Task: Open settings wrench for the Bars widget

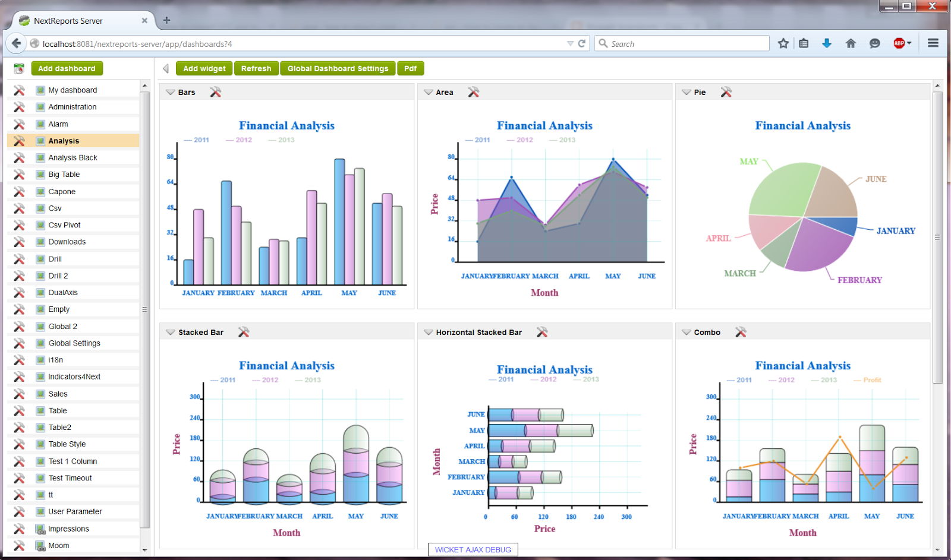Action: pos(216,92)
